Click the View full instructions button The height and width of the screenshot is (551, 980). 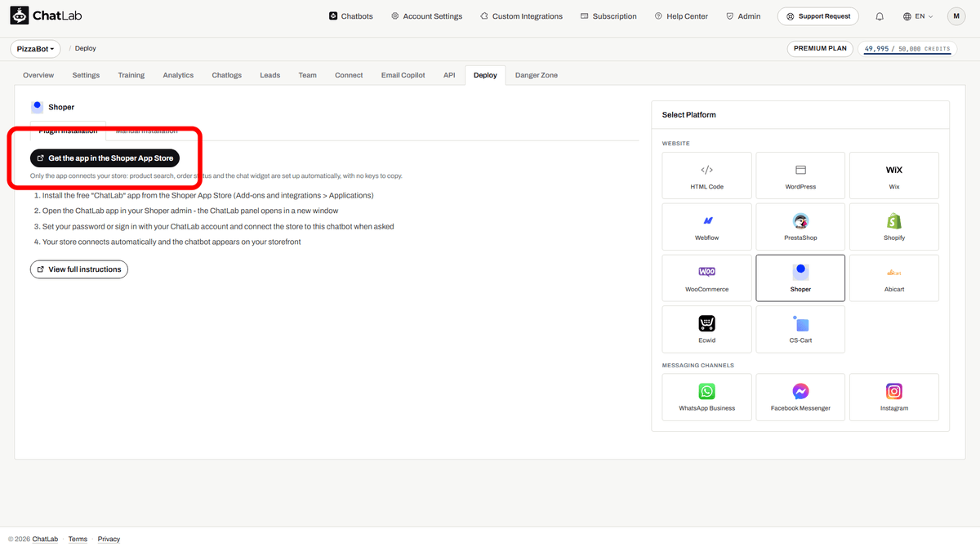pos(79,269)
